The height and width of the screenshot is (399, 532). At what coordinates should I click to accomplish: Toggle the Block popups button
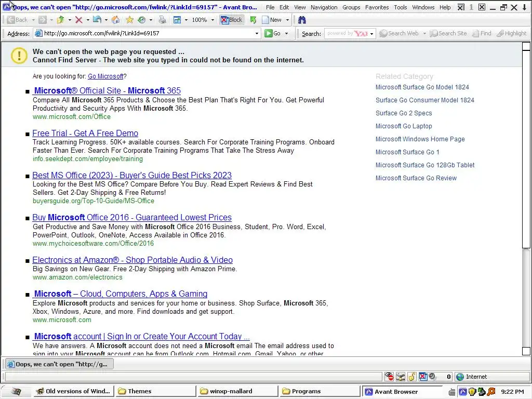coord(232,20)
